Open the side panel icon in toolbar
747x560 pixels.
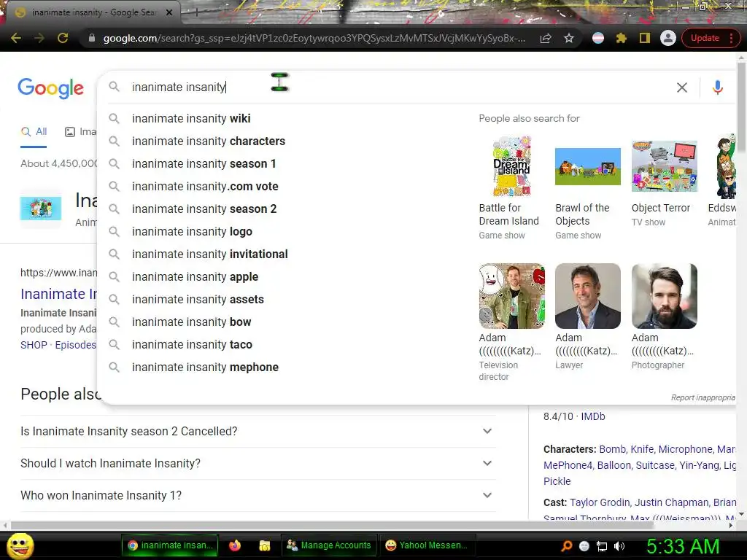645,38
